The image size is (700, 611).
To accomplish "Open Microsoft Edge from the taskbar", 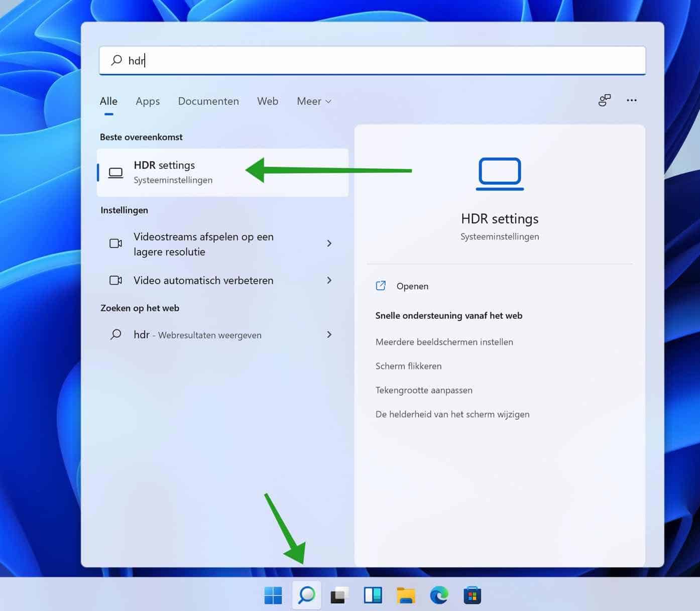I will coord(439,595).
